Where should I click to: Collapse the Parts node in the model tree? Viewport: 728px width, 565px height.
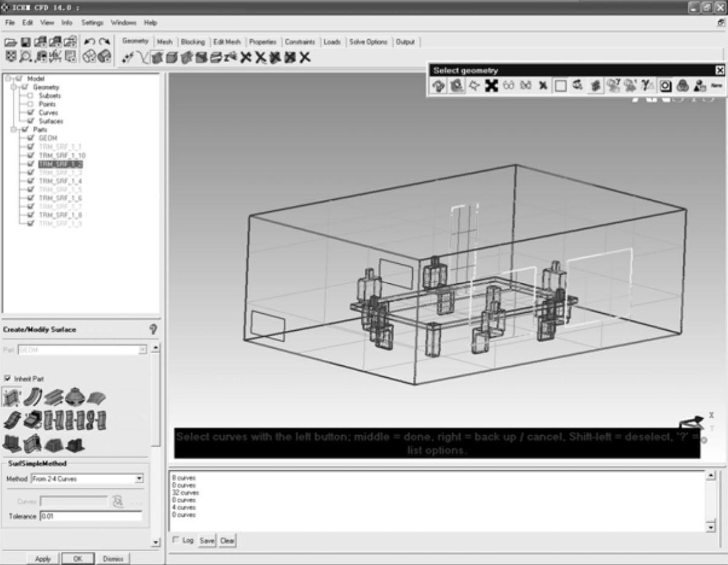(x=13, y=130)
